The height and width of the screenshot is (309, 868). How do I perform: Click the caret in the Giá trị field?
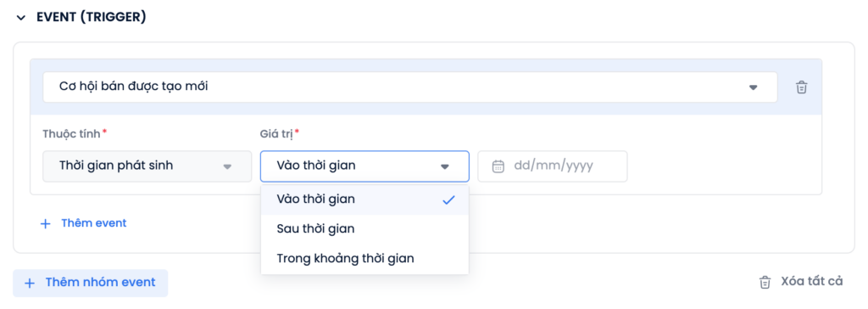pyautogui.click(x=444, y=166)
